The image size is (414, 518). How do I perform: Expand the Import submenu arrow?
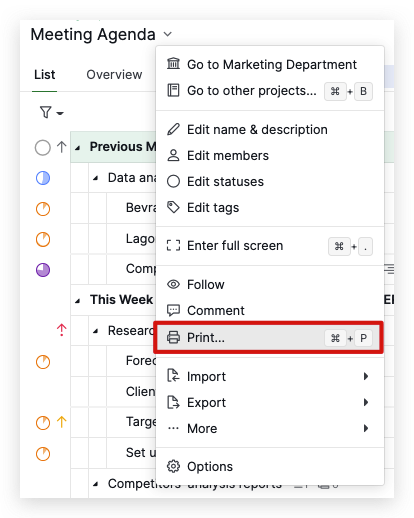point(366,376)
